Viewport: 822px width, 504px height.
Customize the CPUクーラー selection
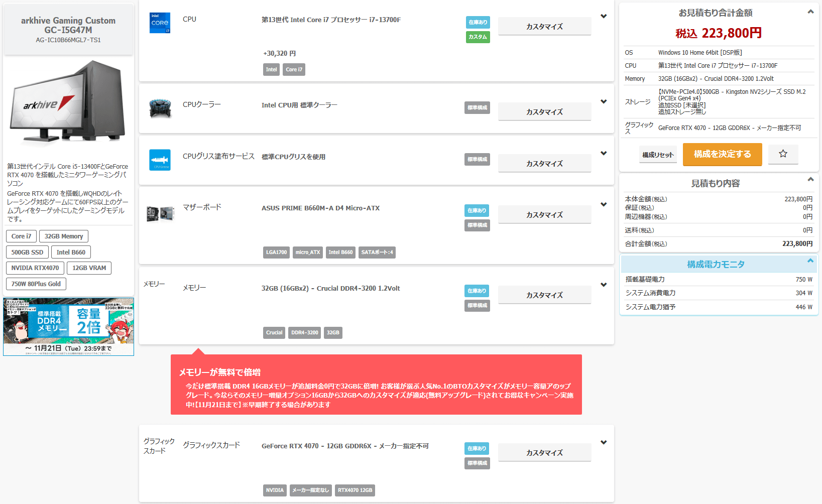544,112
